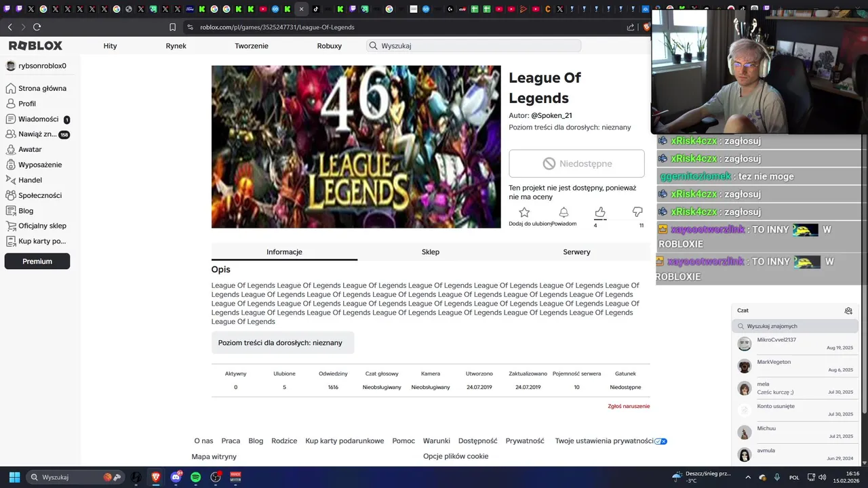Open chat with MikroCvvel2137
Screen dimensions: 868x488
coord(795,343)
